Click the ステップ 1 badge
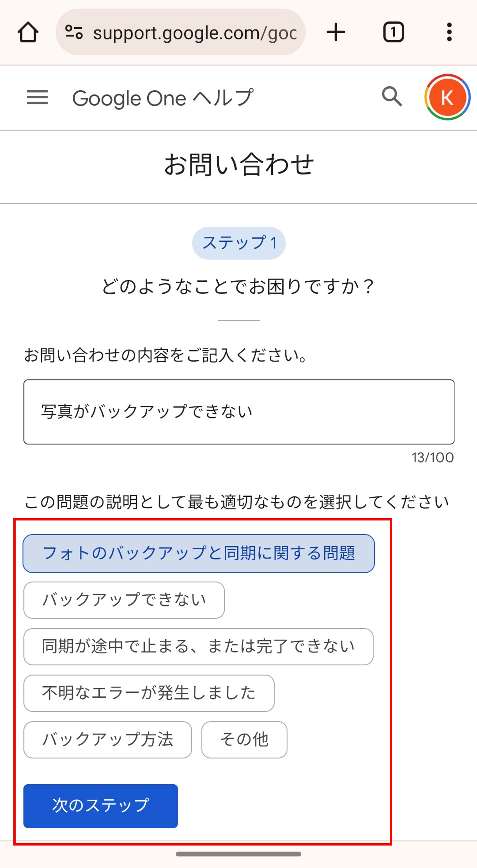The width and height of the screenshot is (477, 868). click(239, 244)
